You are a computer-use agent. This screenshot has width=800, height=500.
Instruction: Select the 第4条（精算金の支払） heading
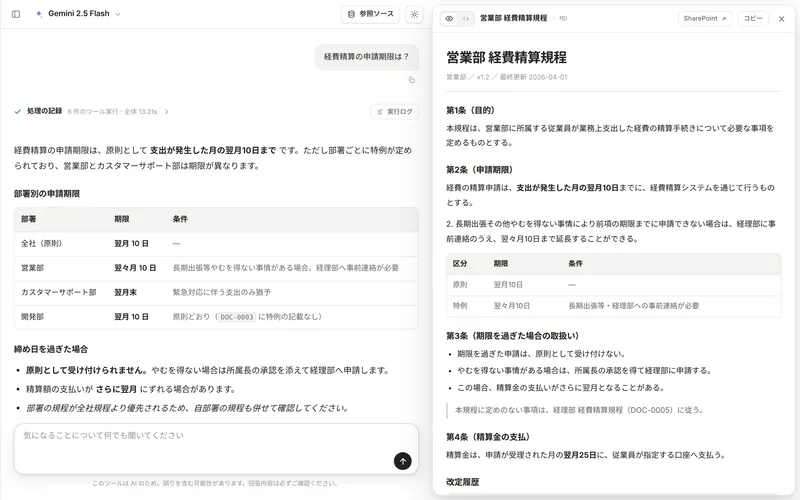pyautogui.click(x=489, y=437)
